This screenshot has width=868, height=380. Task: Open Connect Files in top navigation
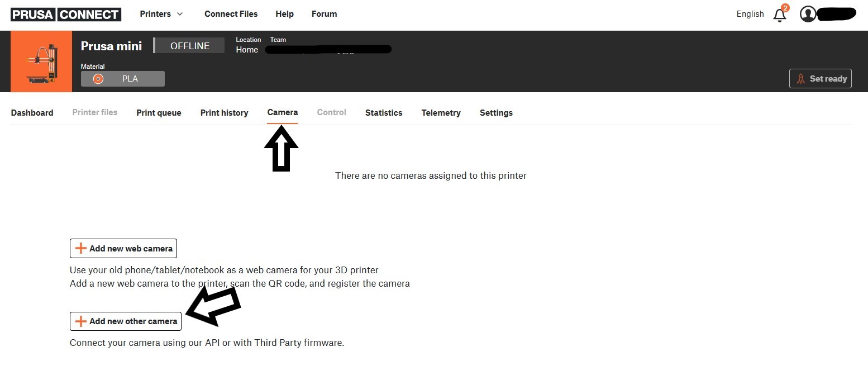point(231,14)
